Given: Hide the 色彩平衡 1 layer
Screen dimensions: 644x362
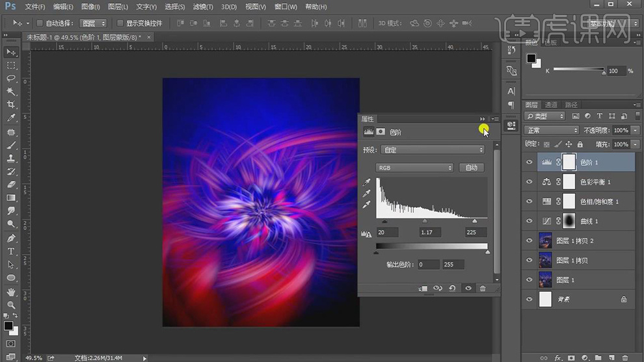Looking at the screenshot, I should 529,181.
